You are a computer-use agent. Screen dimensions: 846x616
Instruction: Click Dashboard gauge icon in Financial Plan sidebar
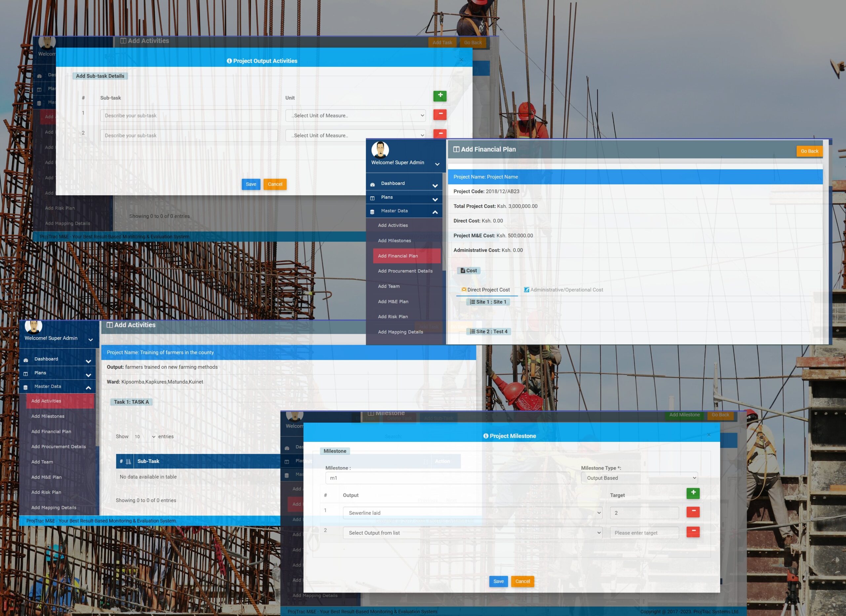[x=372, y=184]
